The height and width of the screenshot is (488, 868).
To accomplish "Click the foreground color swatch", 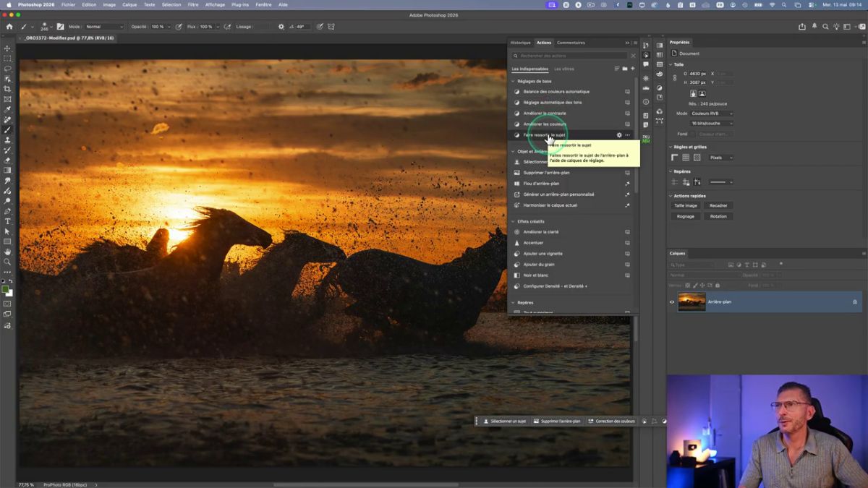I will pyautogui.click(x=5, y=290).
